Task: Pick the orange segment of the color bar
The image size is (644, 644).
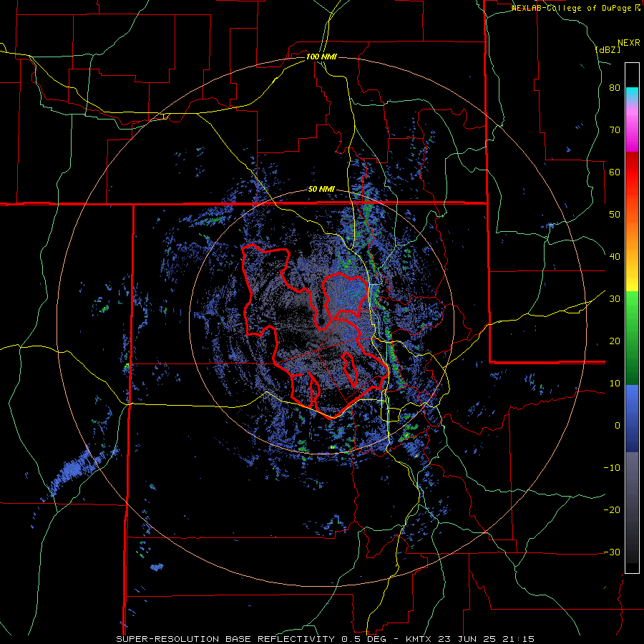Action: tap(632, 230)
